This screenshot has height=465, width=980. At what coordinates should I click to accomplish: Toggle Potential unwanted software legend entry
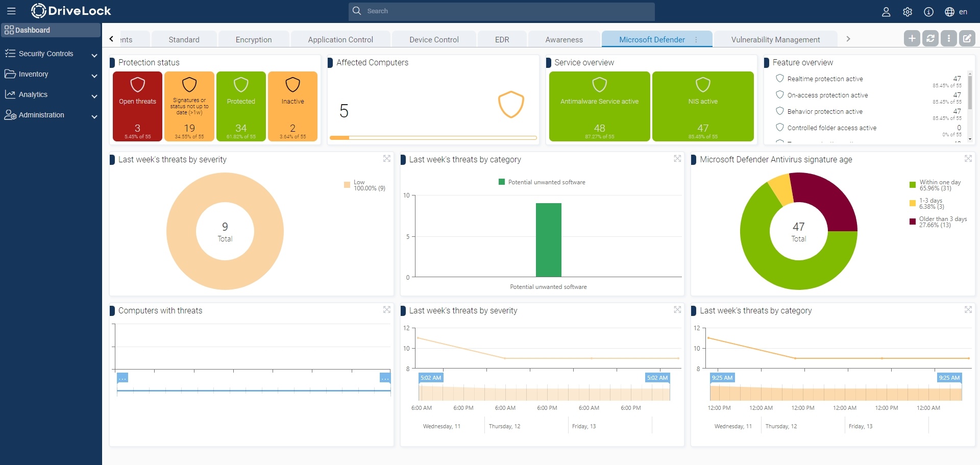[542, 182]
